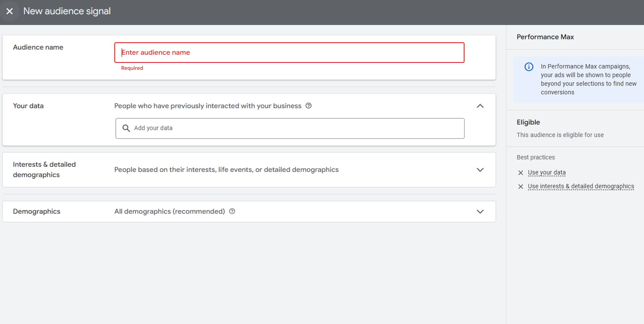644x324 pixels.
Task: Click the search icon in Add your data
Action: [126, 128]
